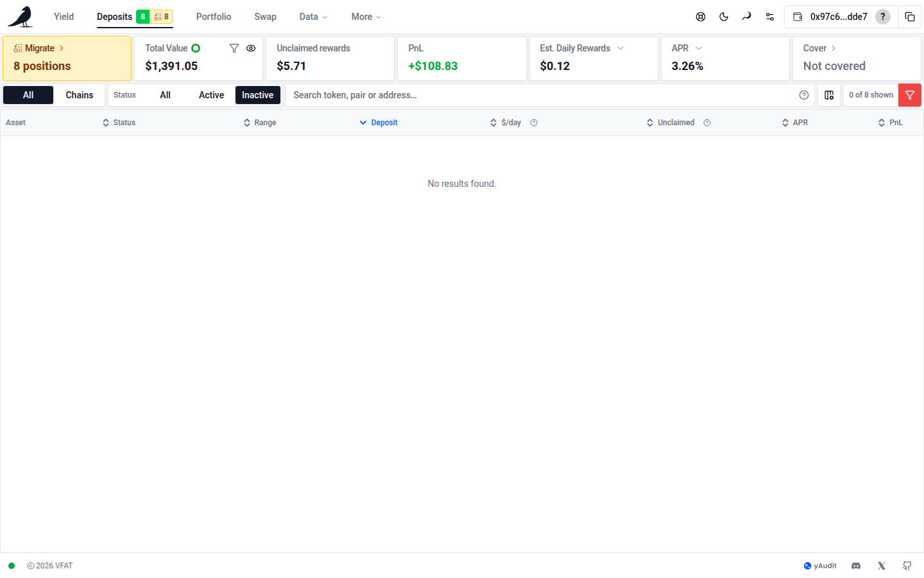Expand the More menu dropdown
Viewport: 924px width, 578px height.
pos(366,17)
